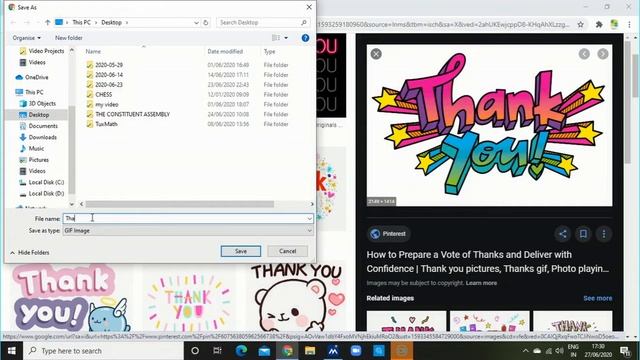Expand the File name history dropdown arrow
This screenshot has height=360, width=640.
coord(309,218)
